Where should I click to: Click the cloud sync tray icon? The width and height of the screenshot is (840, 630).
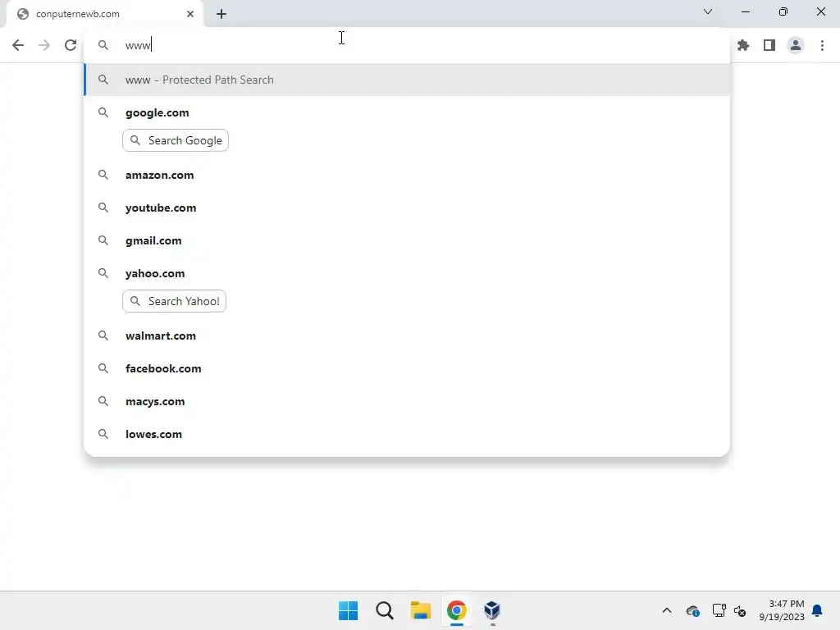[692, 610]
